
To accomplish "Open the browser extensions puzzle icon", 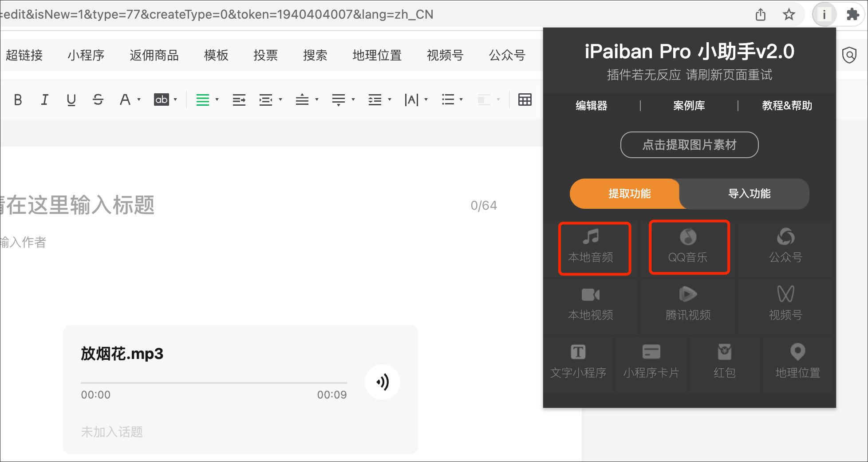I will click(x=852, y=15).
